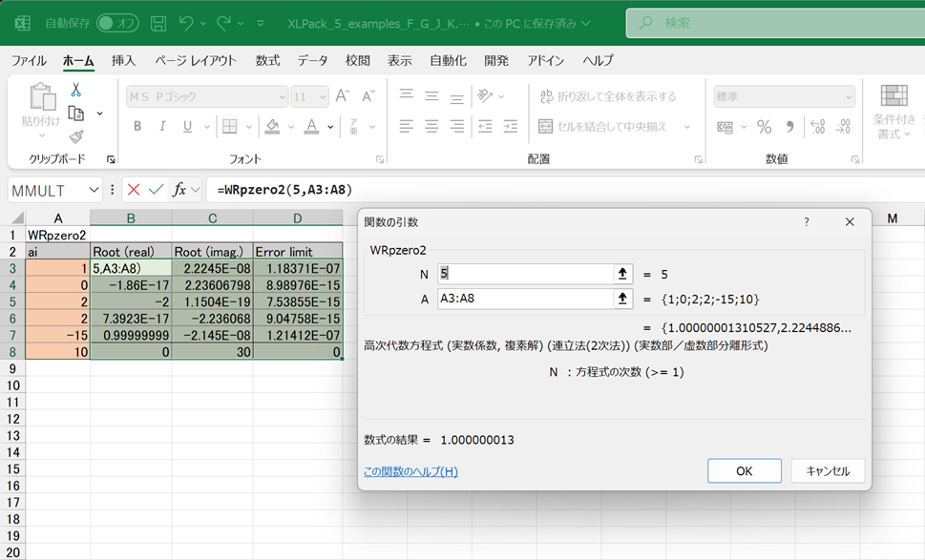Viewport: 925px width, 560px height.
Task: Click セルを結合して中央揃え merge button
Action: click(x=602, y=126)
